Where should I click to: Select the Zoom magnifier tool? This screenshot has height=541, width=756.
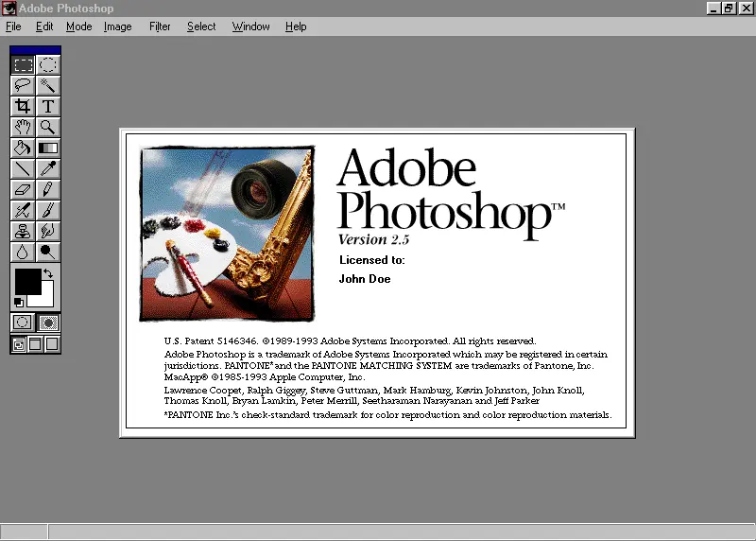click(47, 128)
